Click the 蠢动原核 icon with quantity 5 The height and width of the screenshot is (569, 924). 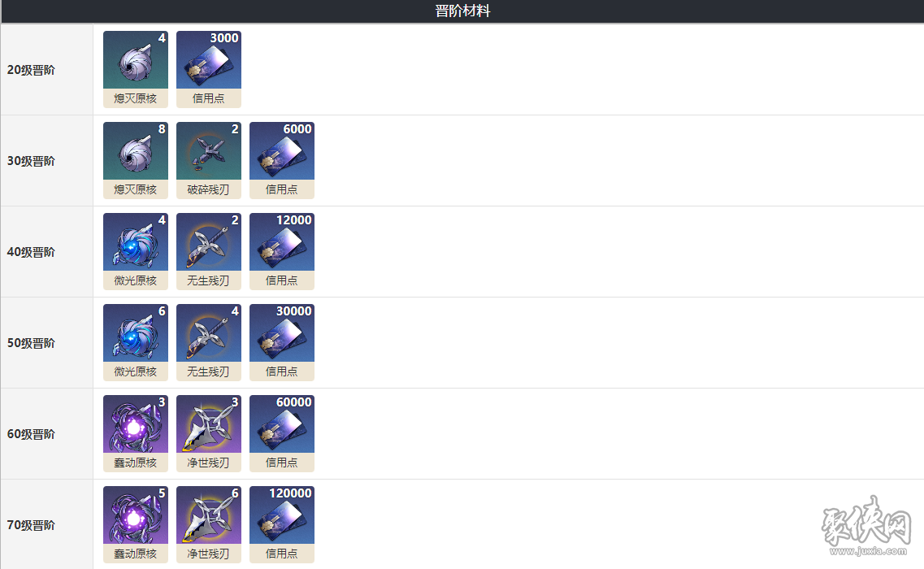point(136,525)
